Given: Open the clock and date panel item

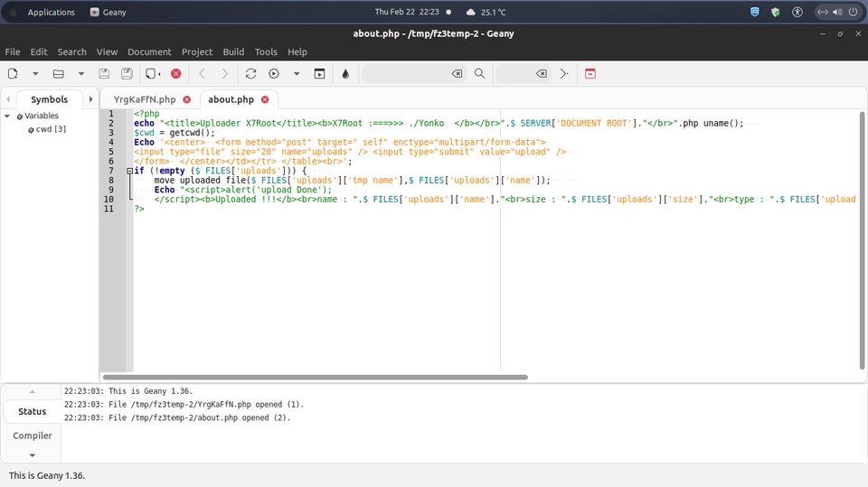Looking at the screenshot, I should (407, 12).
